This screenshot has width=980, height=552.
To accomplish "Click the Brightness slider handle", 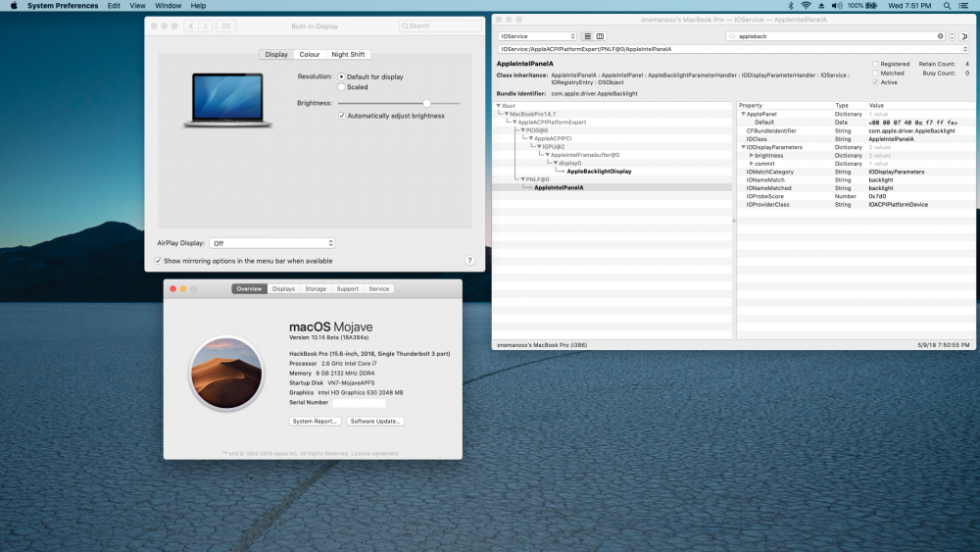I will (427, 103).
